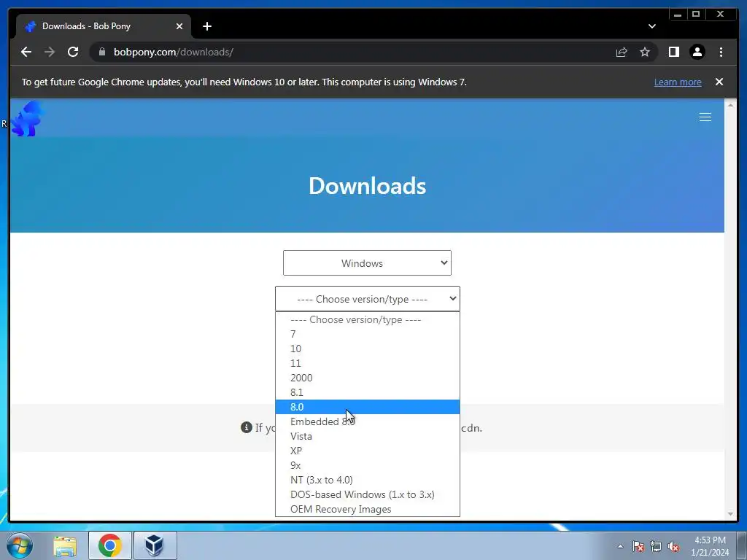Select Vista from the version list

(x=368, y=436)
